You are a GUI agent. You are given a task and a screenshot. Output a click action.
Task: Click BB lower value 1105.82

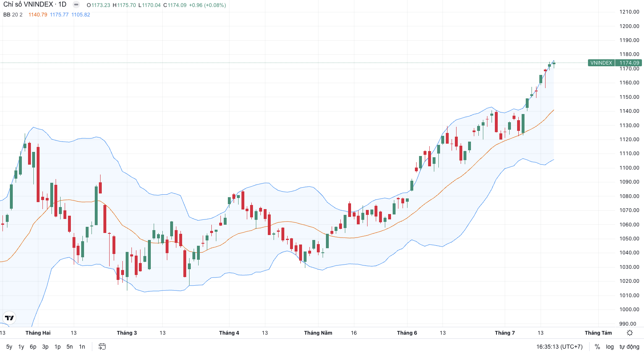point(81,14)
